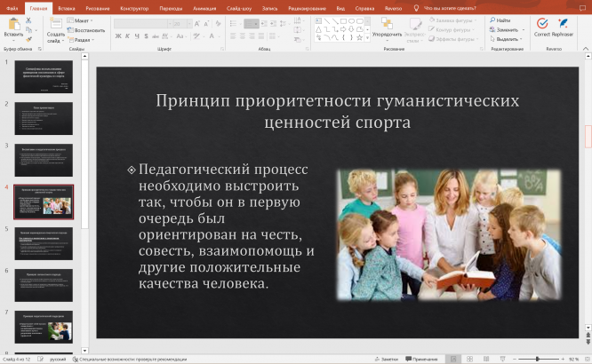
Task: Click the Replace (Заменить) button
Action: (502, 29)
